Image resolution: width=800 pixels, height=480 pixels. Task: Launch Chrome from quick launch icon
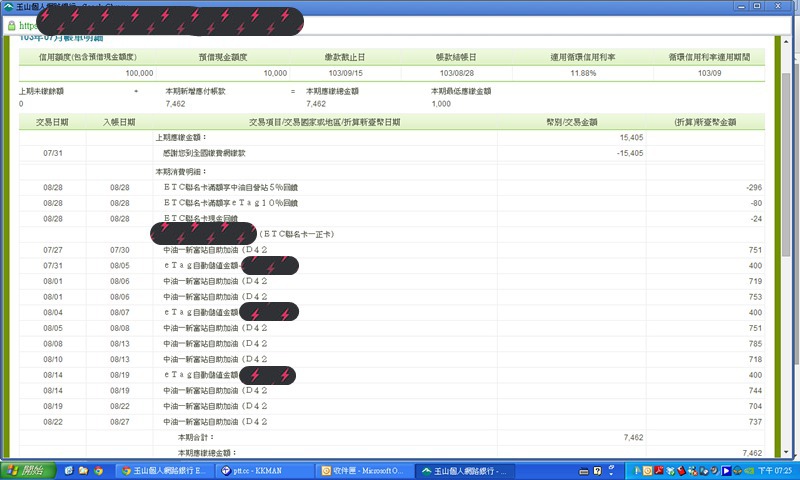[98, 471]
